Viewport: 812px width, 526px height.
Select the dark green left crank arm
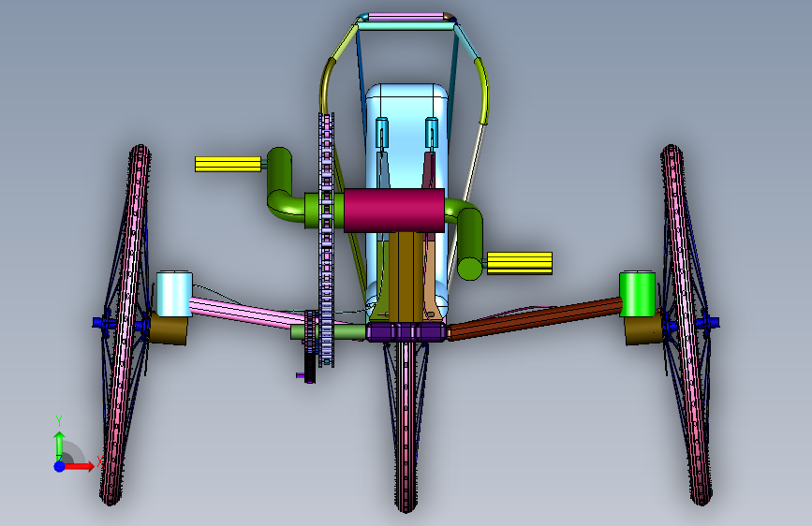280,186
